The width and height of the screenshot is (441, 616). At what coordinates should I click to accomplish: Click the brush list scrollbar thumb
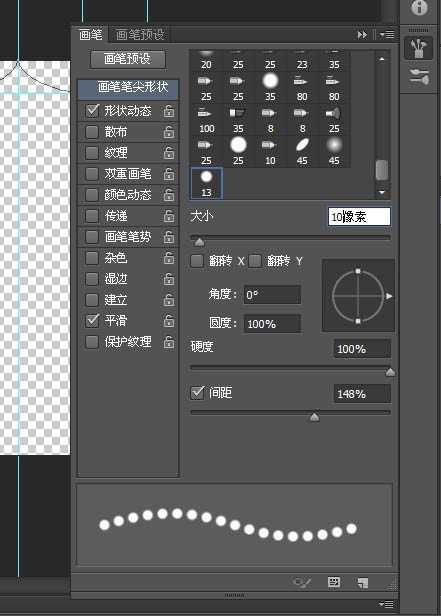pos(381,170)
